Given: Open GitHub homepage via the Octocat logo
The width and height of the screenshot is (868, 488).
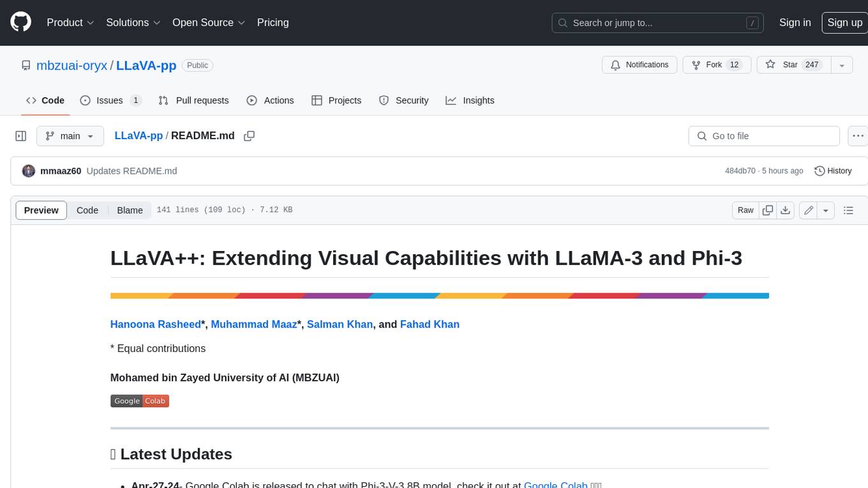Looking at the screenshot, I should coord(20,22).
